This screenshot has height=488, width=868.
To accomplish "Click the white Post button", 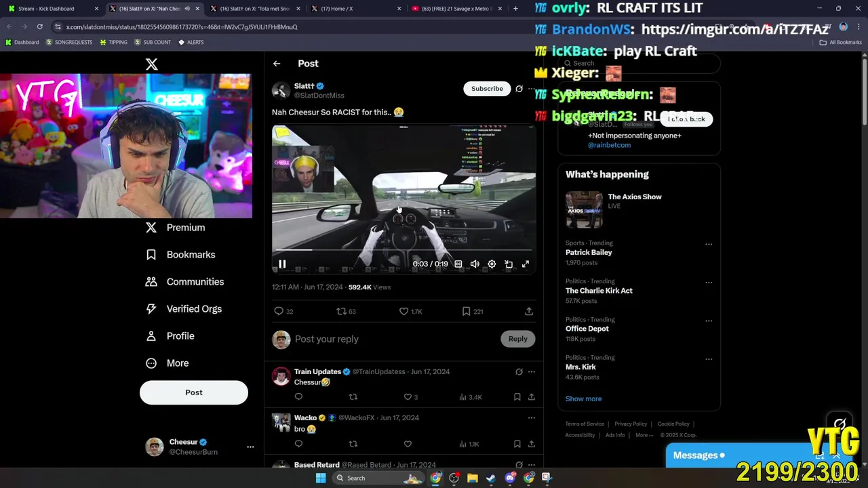I will [194, 392].
